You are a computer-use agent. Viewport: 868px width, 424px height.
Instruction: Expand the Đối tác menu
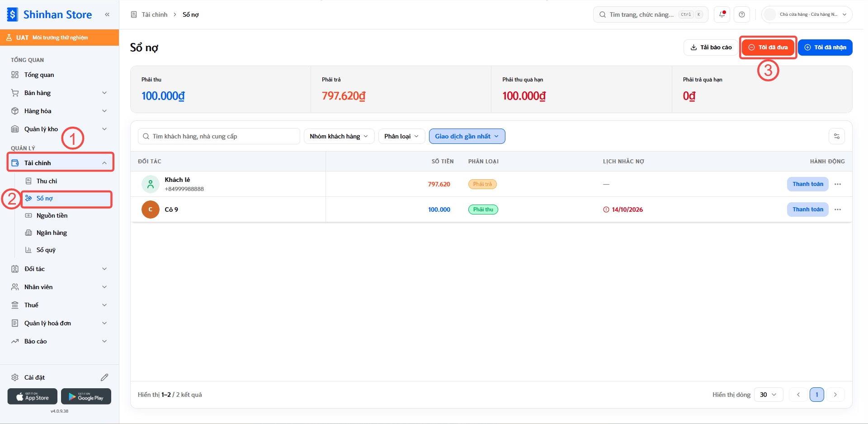(60, 269)
